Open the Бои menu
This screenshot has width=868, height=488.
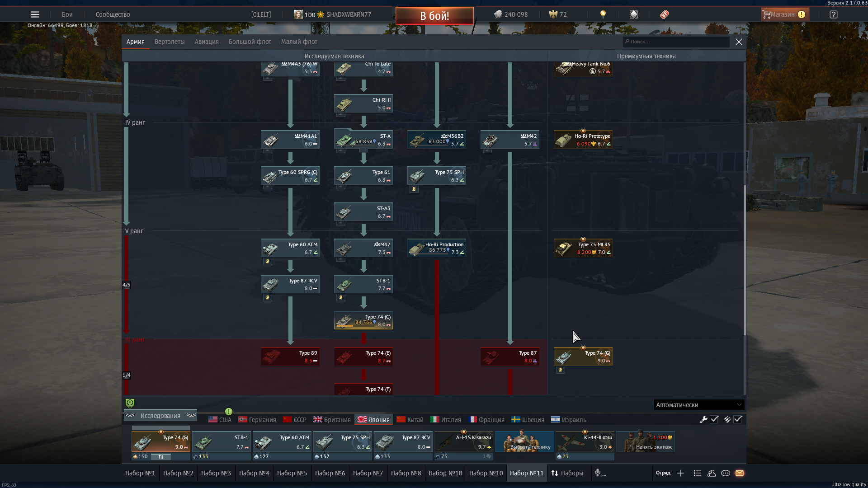(67, 14)
